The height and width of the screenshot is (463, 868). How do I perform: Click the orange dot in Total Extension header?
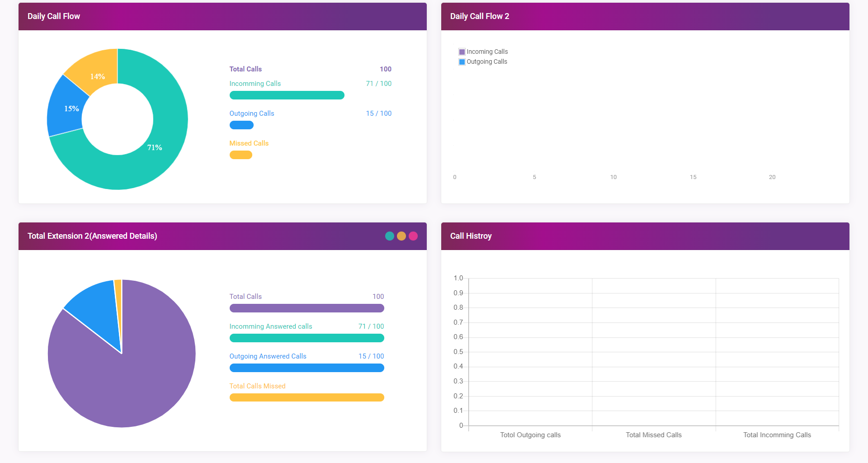(401, 236)
